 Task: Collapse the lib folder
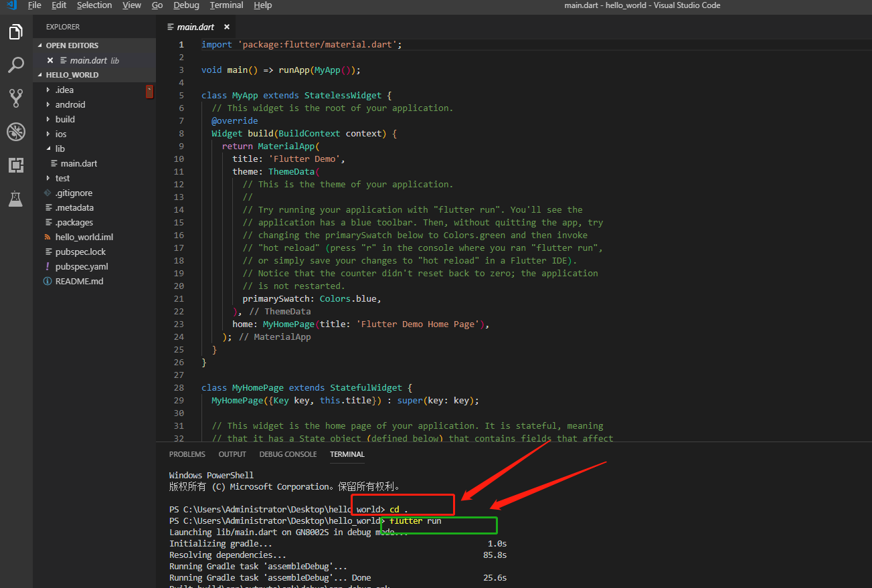[60, 149]
